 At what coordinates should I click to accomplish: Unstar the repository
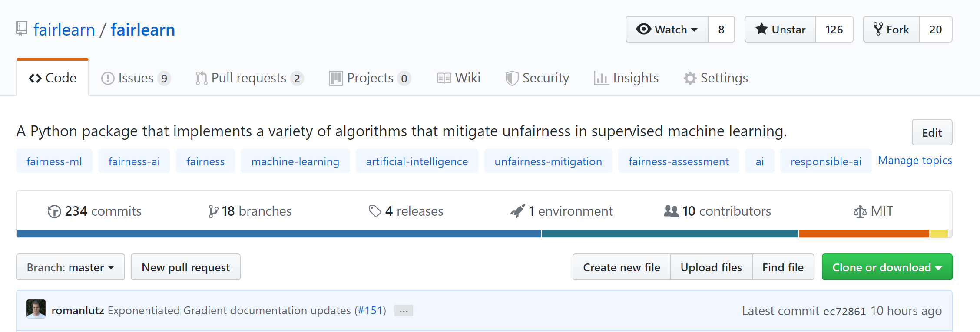point(781,30)
